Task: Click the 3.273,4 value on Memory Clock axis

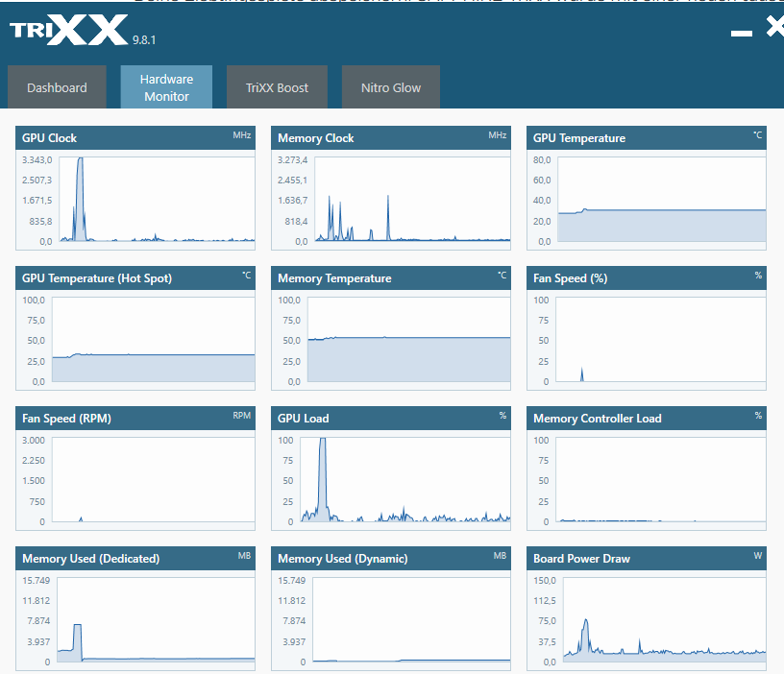Action: pos(292,160)
